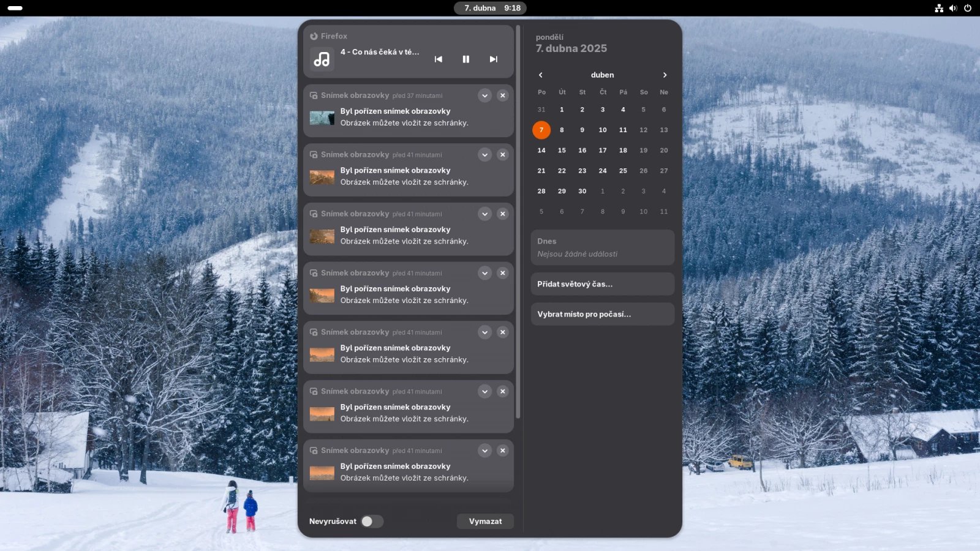Select March 31 in the calendar

(x=541, y=110)
